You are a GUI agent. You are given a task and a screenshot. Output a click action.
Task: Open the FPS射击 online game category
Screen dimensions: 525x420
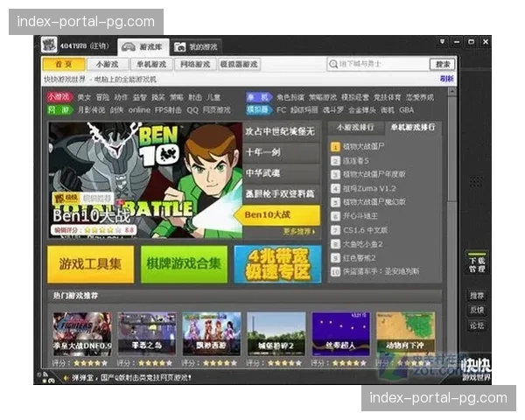pos(168,110)
